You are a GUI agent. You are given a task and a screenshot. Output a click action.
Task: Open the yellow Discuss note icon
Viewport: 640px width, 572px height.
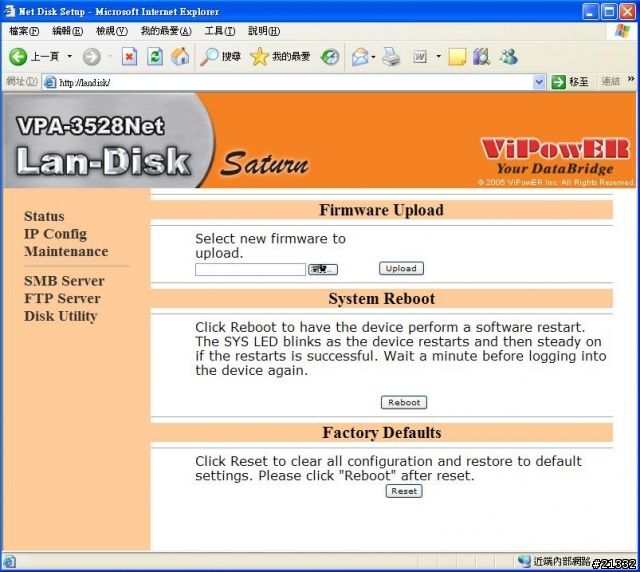[456, 57]
